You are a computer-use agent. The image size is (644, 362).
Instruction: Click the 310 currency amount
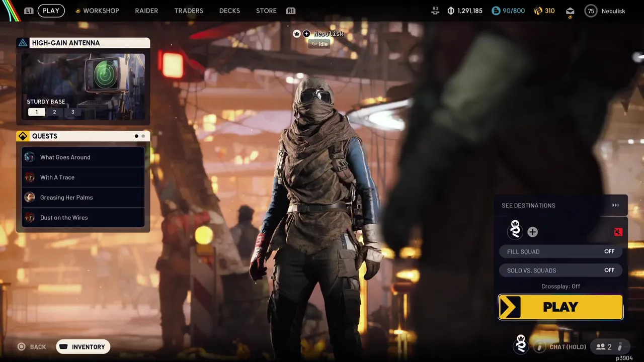tap(550, 11)
